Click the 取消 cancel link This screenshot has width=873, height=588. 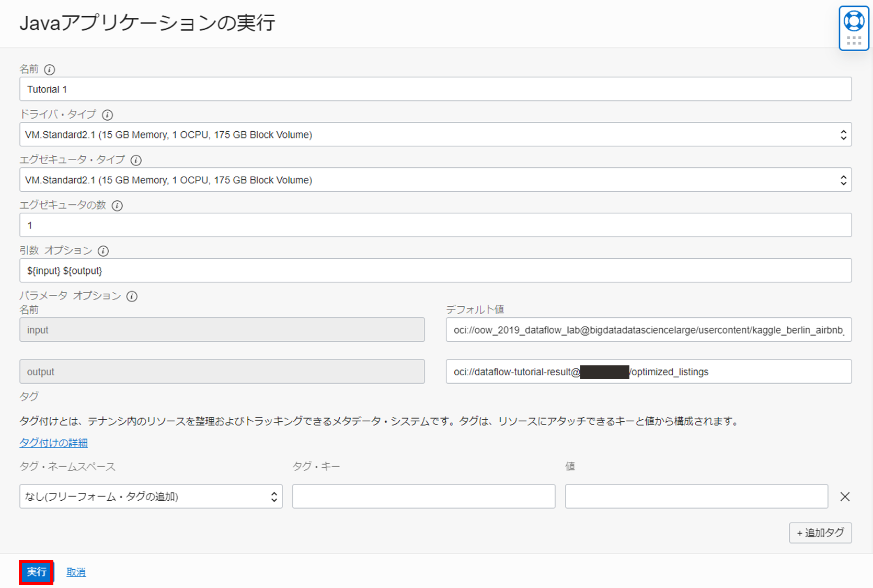coord(76,572)
